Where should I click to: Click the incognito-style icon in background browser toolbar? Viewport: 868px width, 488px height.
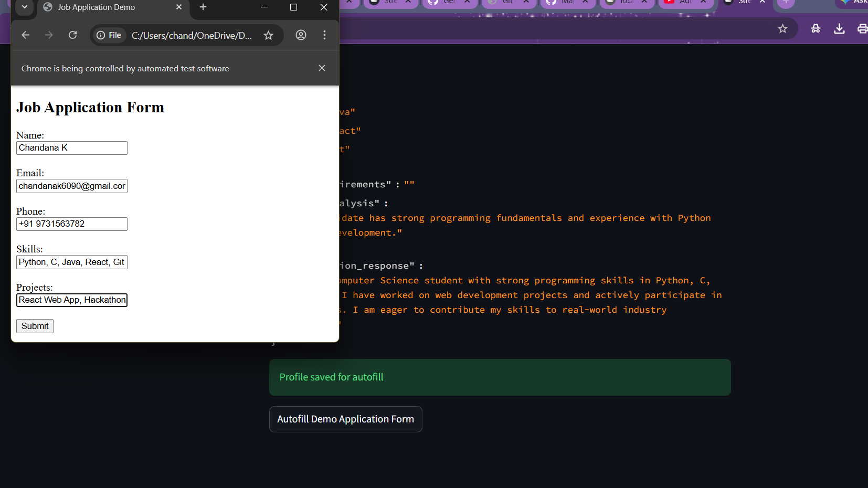816,29
